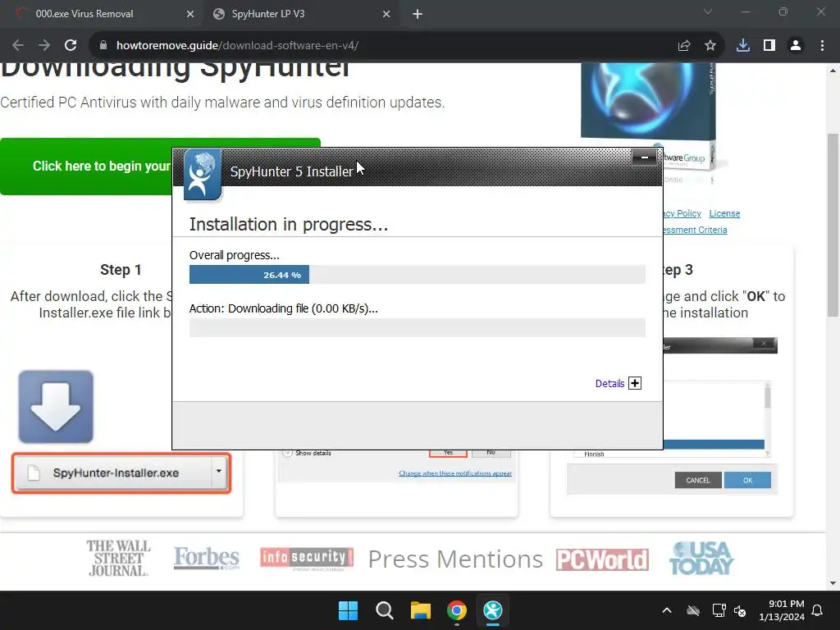Reload the current page

tap(71, 46)
